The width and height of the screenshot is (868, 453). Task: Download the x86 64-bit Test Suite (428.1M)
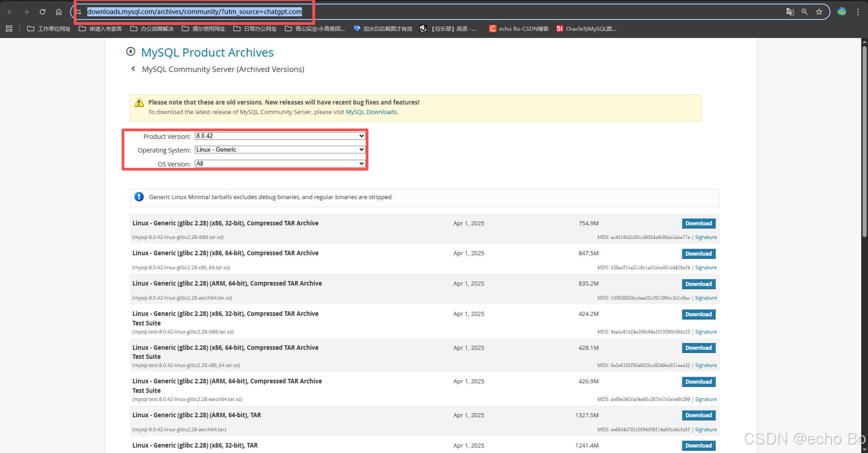pos(698,348)
